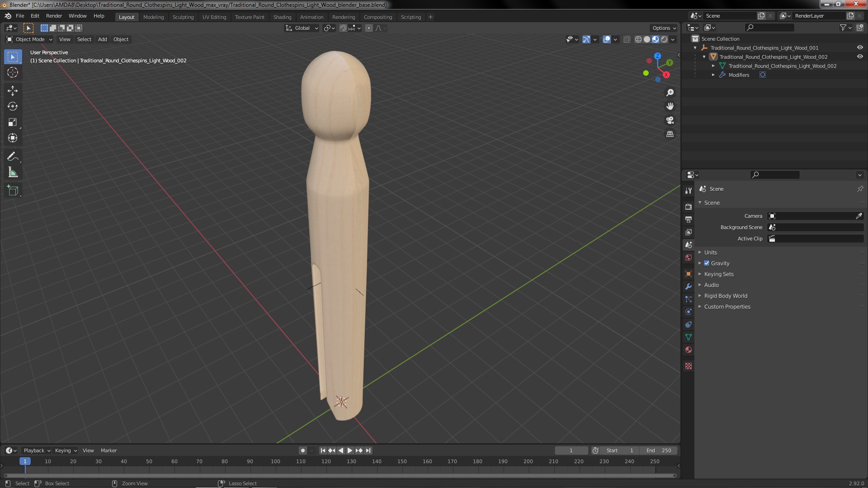Open the Object Data properties tab

click(x=689, y=337)
